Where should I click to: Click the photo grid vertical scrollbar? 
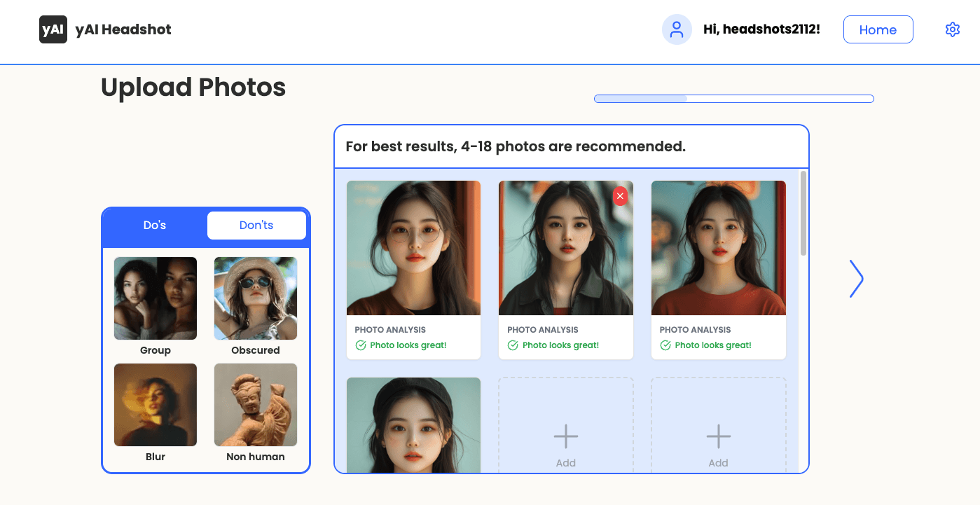click(x=803, y=214)
